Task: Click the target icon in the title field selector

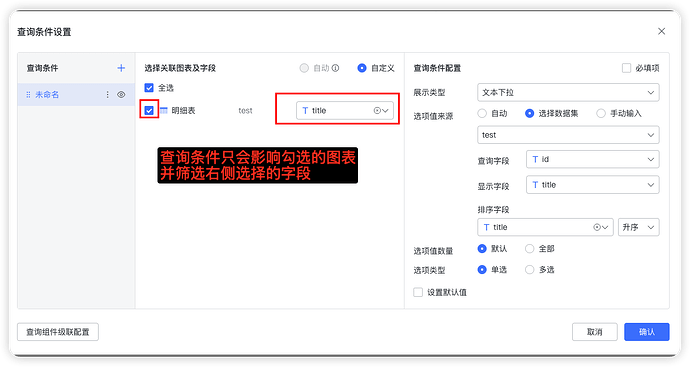Action: click(x=377, y=110)
